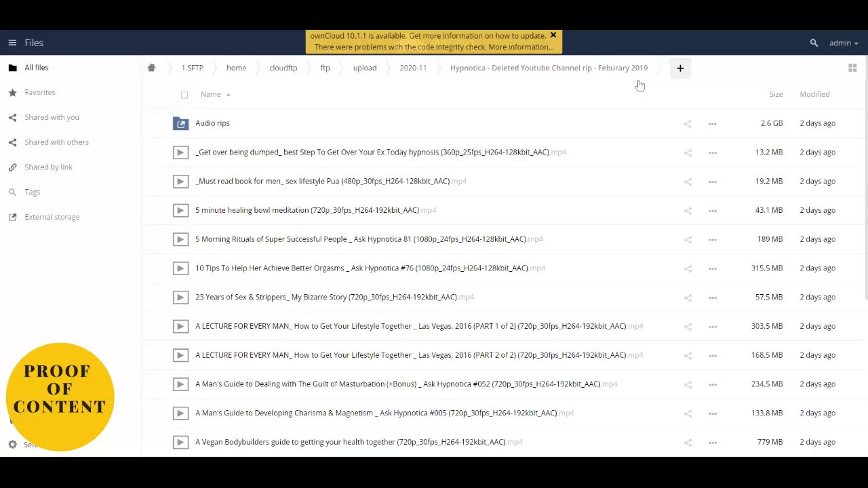Share the 5 minute healing bowl meditation
The width and height of the screenshot is (868, 488).
[x=688, y=211]
